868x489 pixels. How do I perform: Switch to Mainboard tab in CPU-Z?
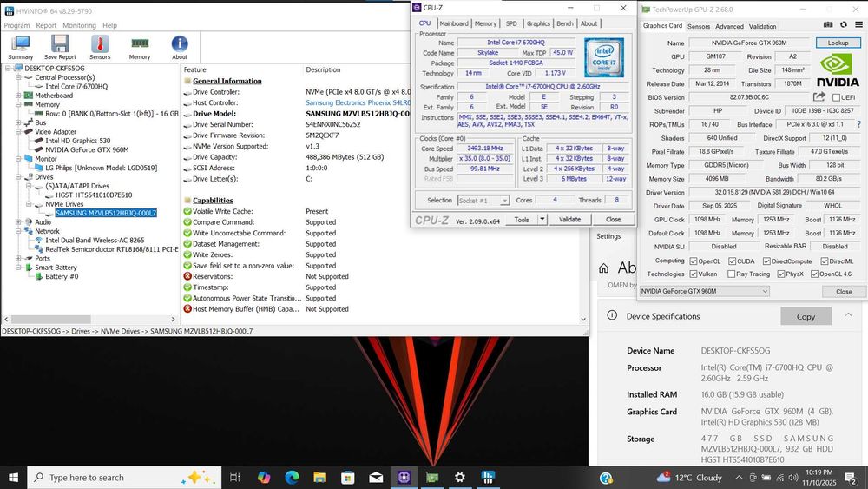[x=454, y=23]
